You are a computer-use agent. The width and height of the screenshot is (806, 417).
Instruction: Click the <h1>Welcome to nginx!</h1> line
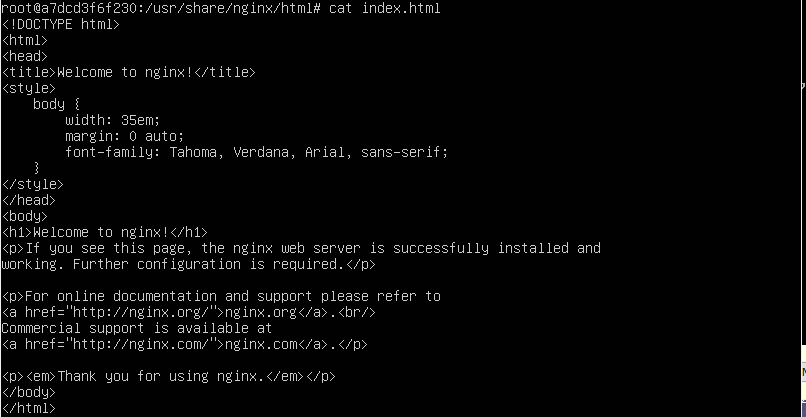pyautogui.click(x=105, y=232)
